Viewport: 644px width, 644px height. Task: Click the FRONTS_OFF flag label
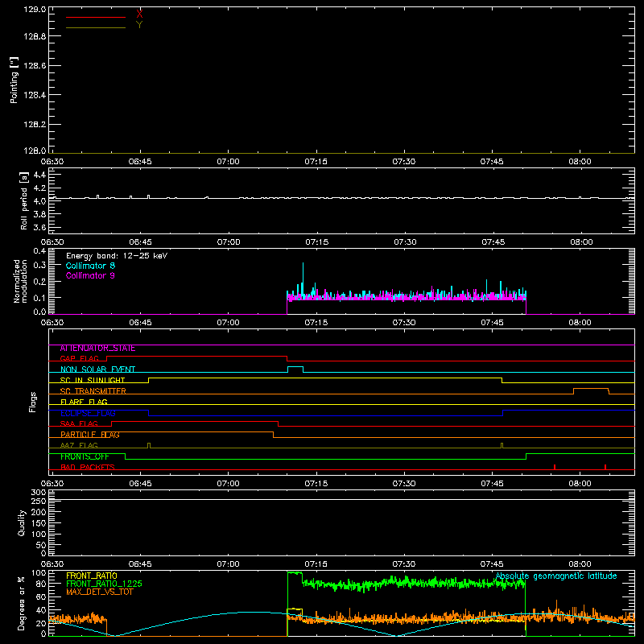coord(85,456)
